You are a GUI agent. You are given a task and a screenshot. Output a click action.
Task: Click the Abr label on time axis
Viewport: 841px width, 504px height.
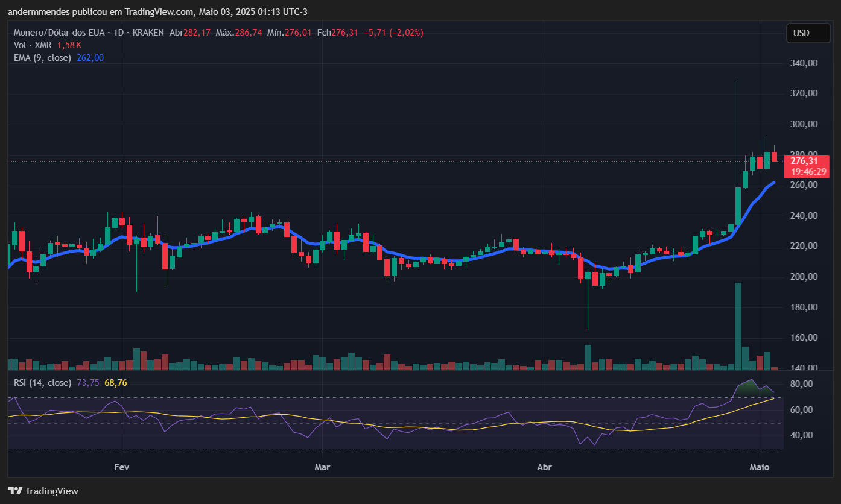[544, 467]
